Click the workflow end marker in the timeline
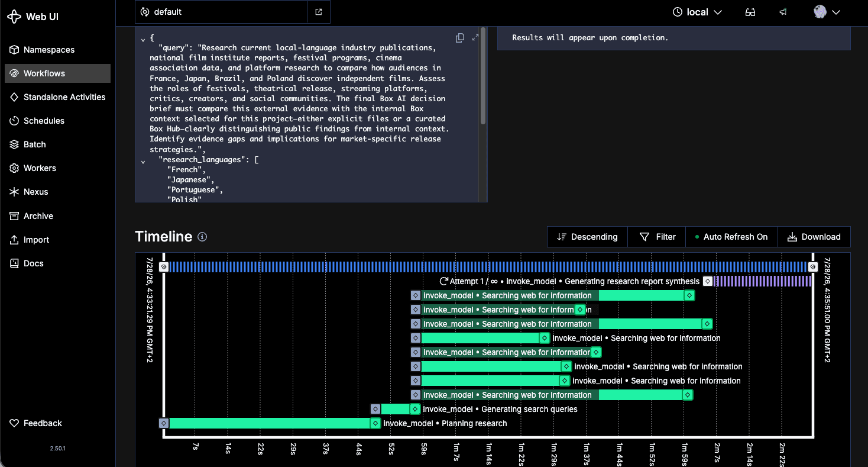868x467 pixels. (x=813, y=267)
